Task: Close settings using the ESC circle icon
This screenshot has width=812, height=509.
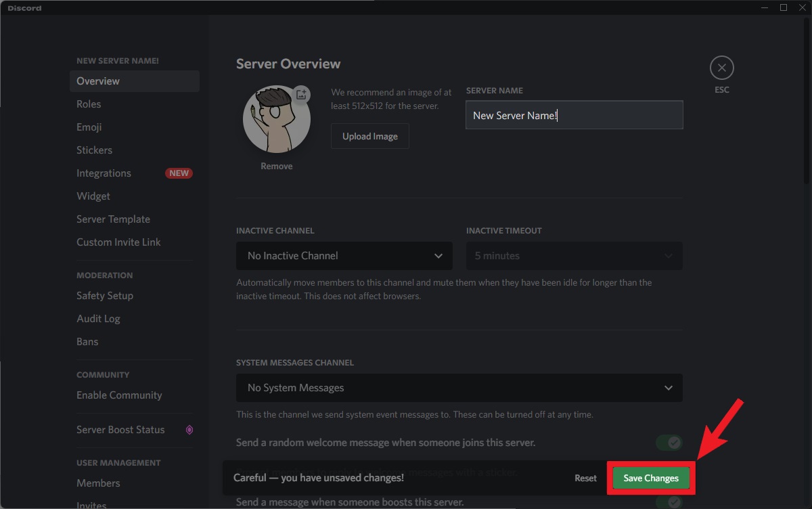Action: [721, 68]
